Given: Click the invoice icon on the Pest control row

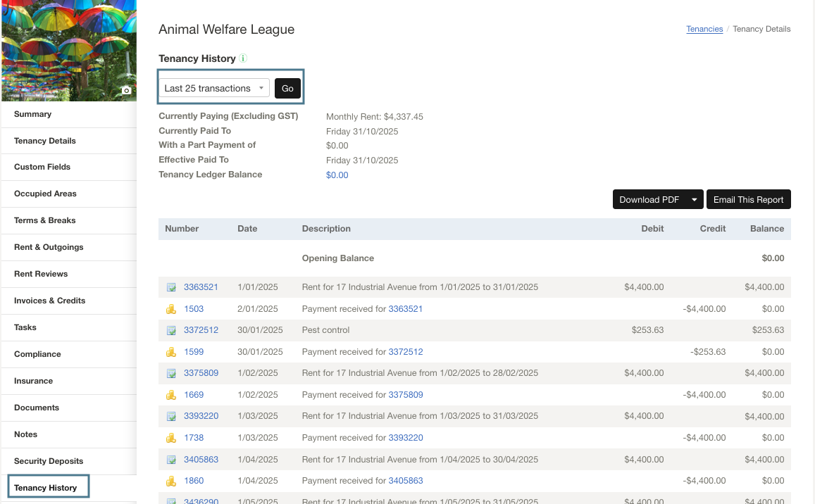Looking at the screenshot, I should [x=170, y=329].
